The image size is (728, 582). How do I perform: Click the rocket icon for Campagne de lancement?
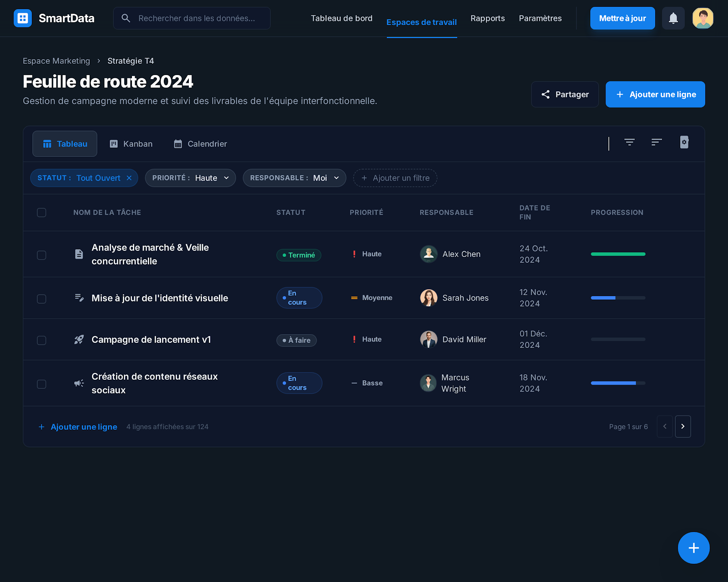(x=79, y=340)
